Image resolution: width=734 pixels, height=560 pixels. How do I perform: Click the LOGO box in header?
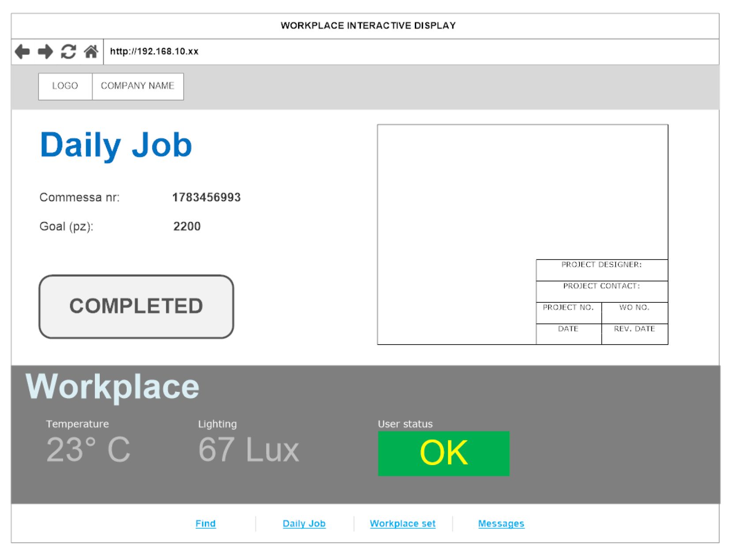pos(65,86)
